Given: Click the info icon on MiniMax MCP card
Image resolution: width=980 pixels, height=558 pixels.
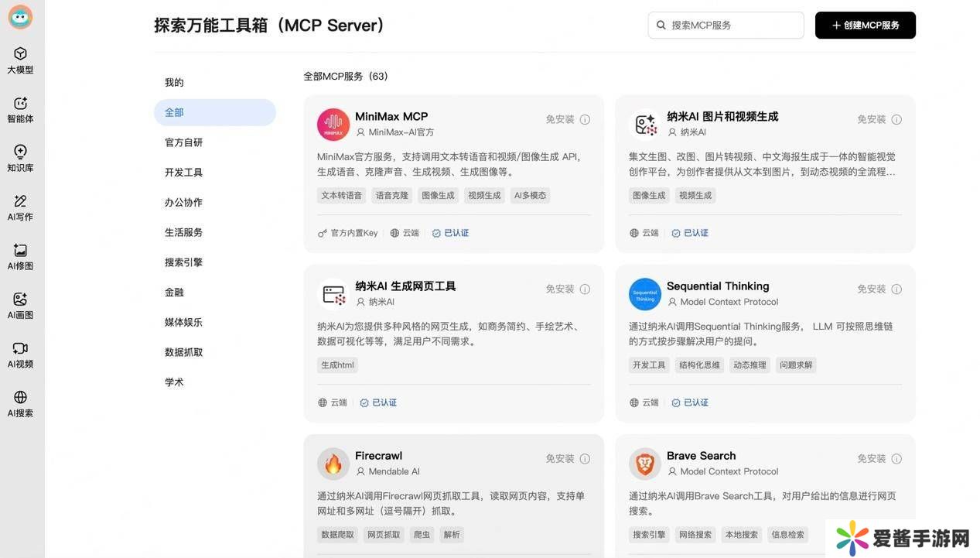Looking at the screenshot, I should tap(585, 119).
